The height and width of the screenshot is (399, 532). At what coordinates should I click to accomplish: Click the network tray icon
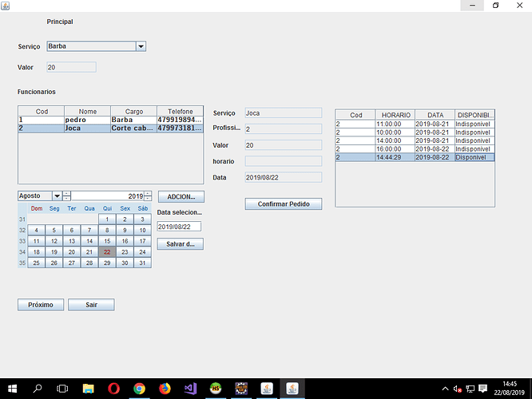coord(470,389)
